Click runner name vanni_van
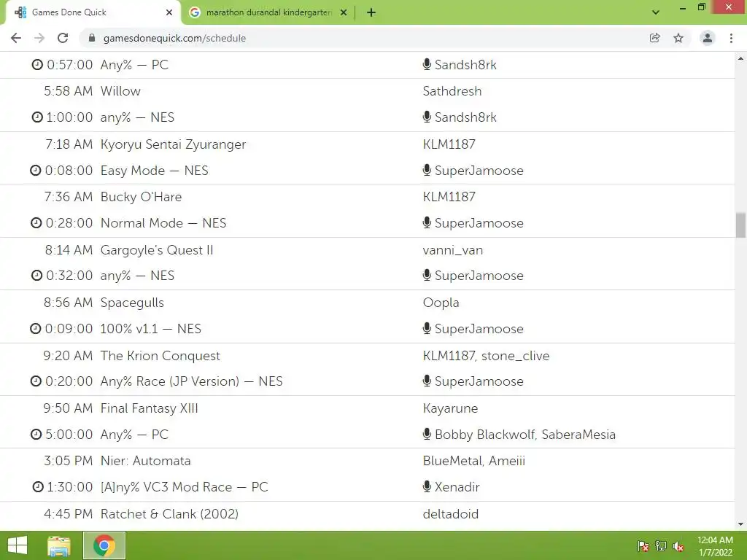The width and height of the screenshot is (747, 560). (x=452, y=250)
